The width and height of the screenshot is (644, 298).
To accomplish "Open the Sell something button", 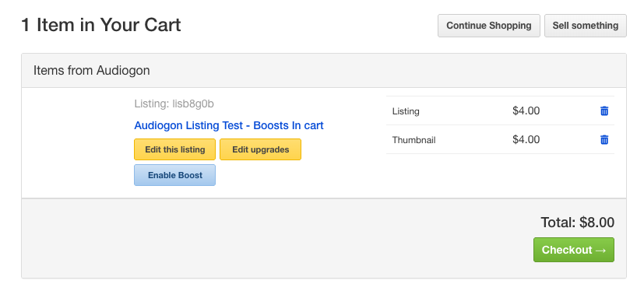I will pos(586,26).
